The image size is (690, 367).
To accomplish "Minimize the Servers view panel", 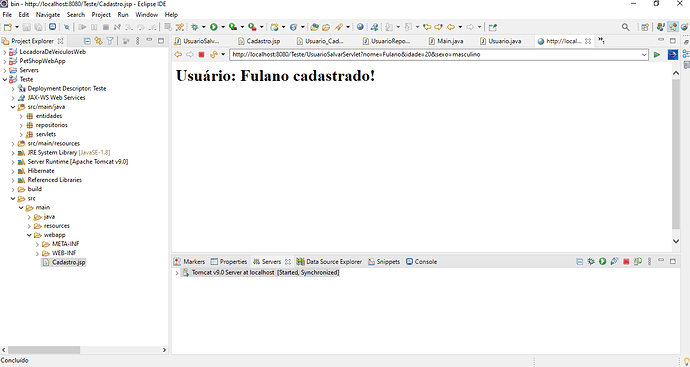I will pos(661,261).
